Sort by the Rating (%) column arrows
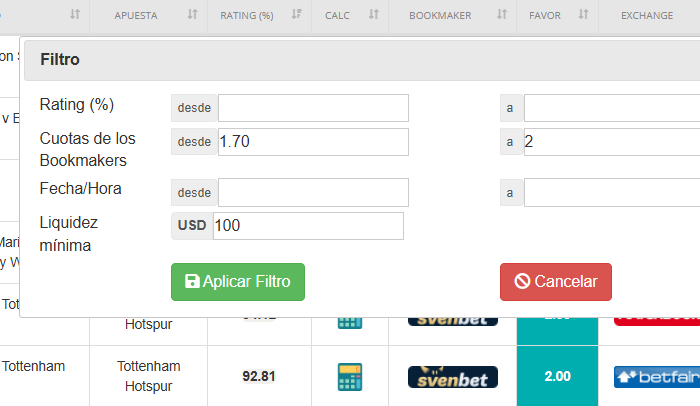The image size is (700, 406). (296, 15)
